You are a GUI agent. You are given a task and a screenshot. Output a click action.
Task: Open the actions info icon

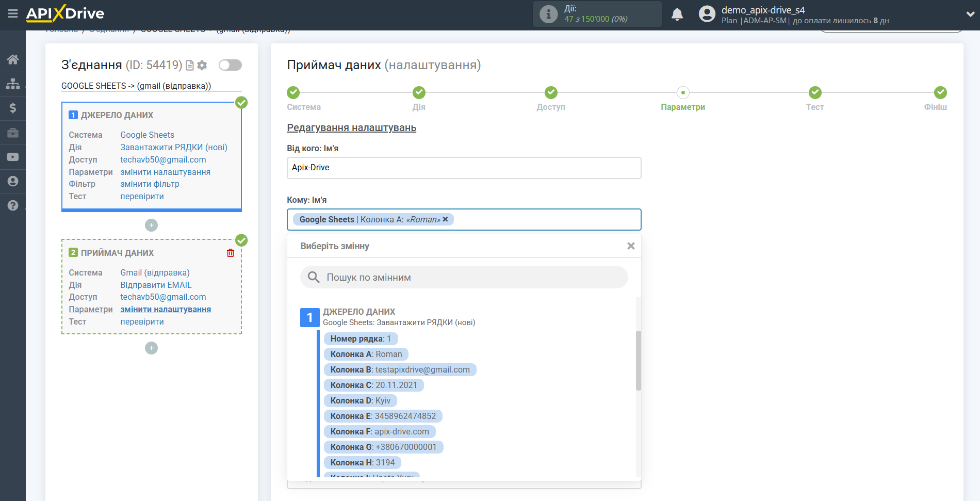(x=548, y=14)
